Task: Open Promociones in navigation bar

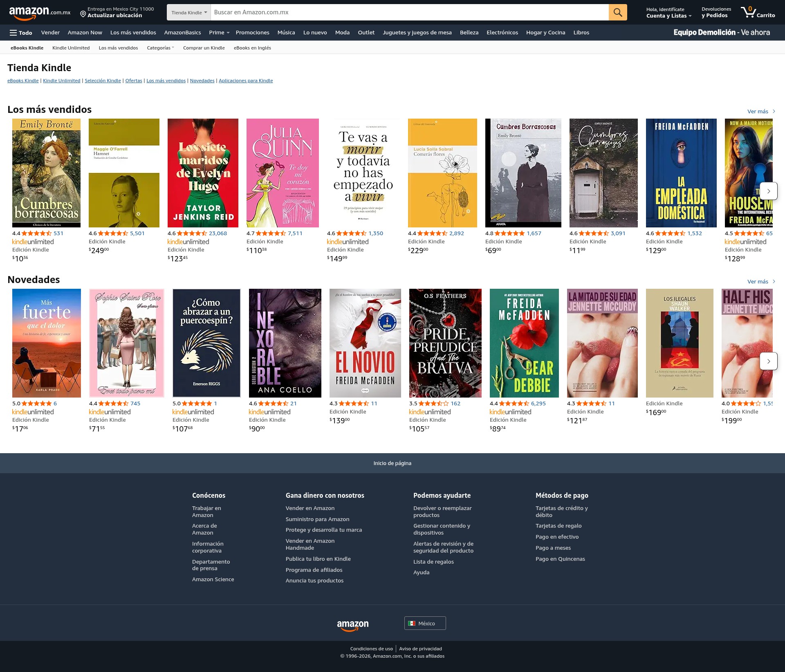Action: [x=252, y=33]
